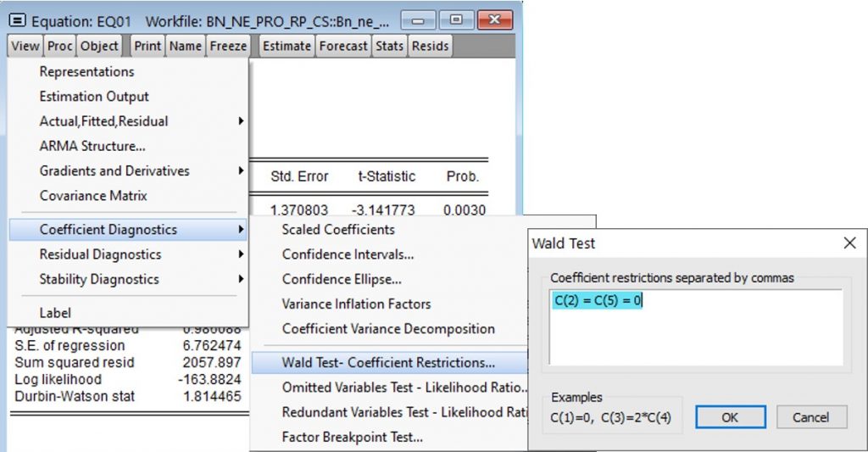Click the Freeze toolbar button
868x452 pixels.
(228, 46)
